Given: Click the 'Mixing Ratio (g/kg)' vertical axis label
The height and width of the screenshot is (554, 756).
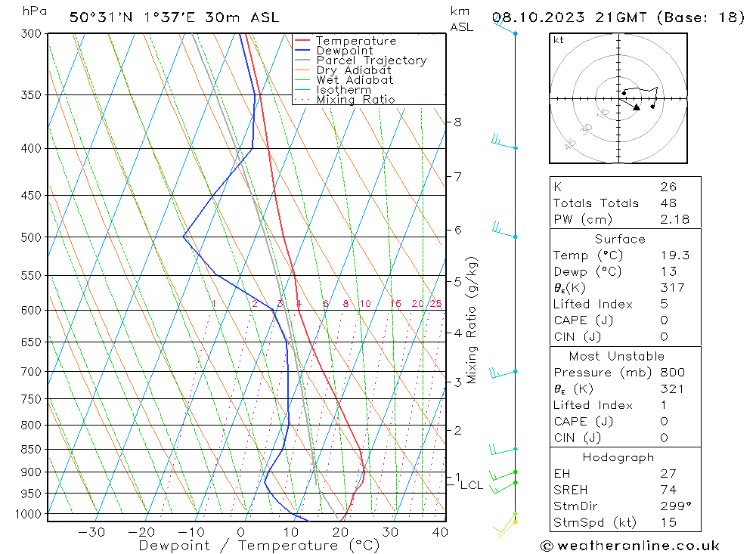Looking at the screenshot, I should point(471,320).
